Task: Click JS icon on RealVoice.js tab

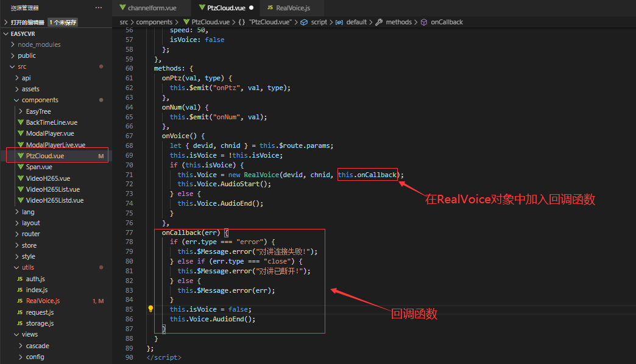Action: coord(270,8)
